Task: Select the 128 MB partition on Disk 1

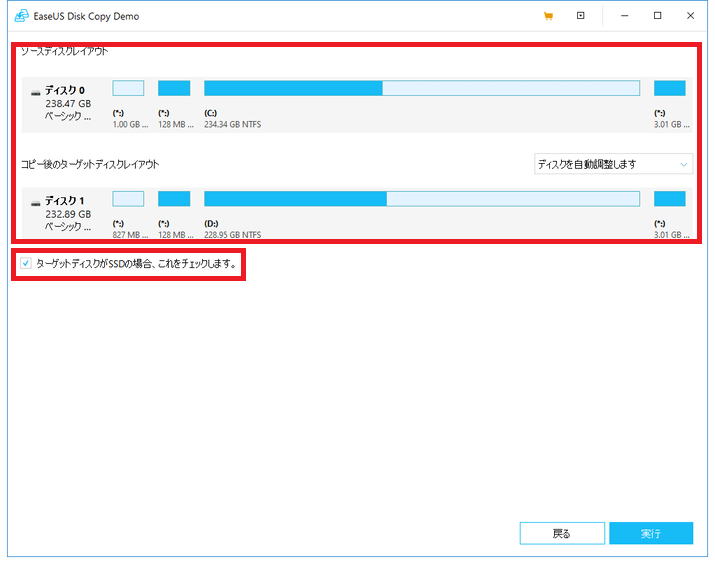Action: click(174, 198)
